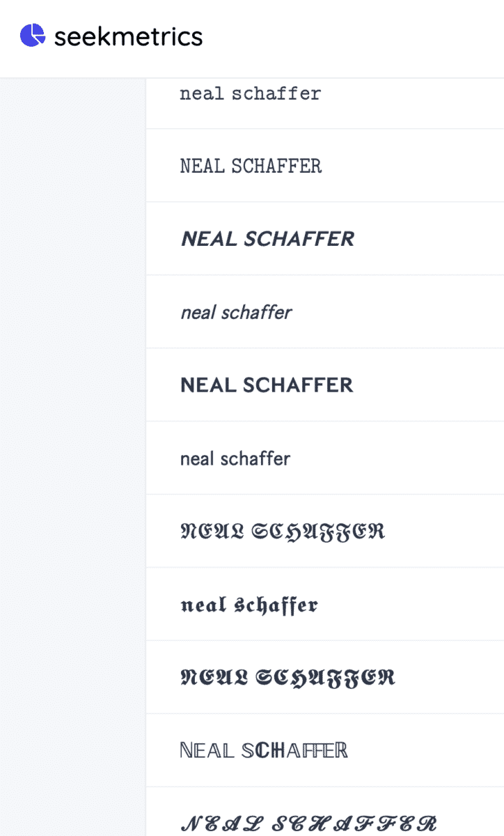The width and height of the screenshot is (504, 836).
Task: Click 'NEAL' in the bold non-italic uppercase row
Action: (208, 385)
